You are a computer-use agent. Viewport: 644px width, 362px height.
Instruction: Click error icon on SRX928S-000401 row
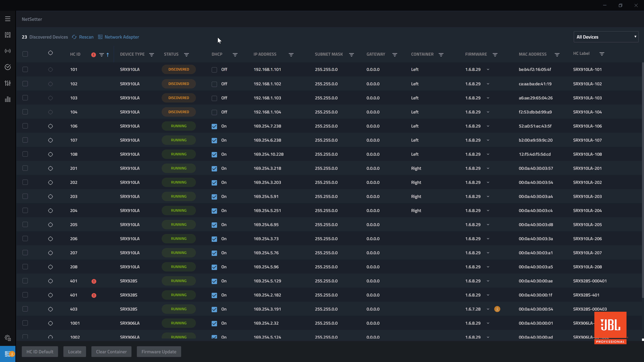pyautogui.click(x=94, y=281)
